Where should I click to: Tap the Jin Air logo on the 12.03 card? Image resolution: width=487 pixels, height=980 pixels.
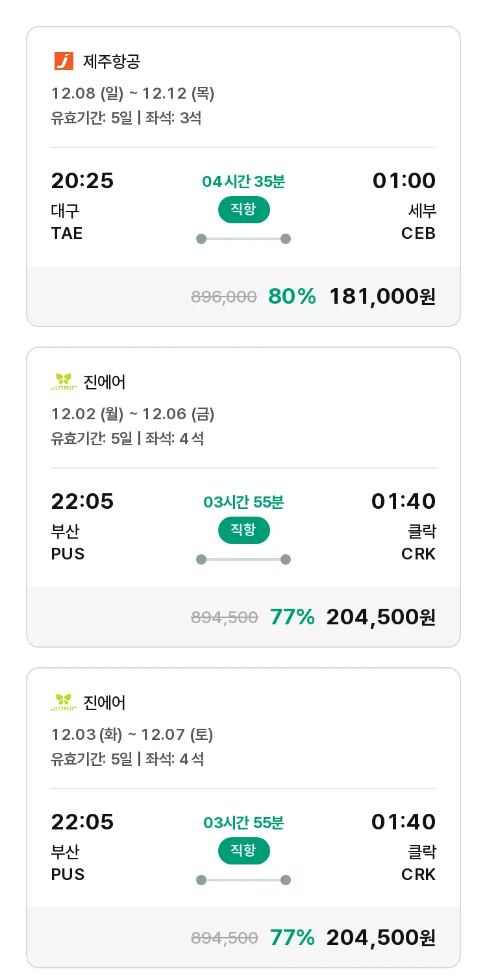coord(64,702)
